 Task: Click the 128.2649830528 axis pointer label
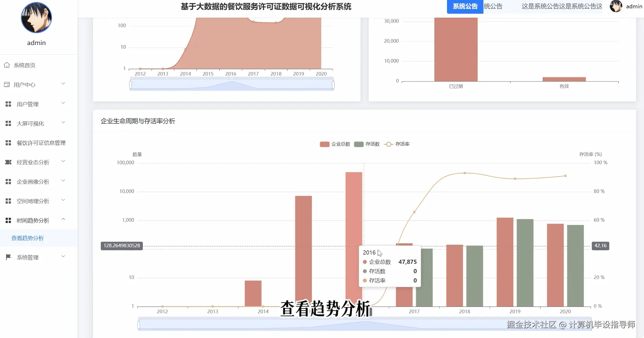click(x=122, y=246)
